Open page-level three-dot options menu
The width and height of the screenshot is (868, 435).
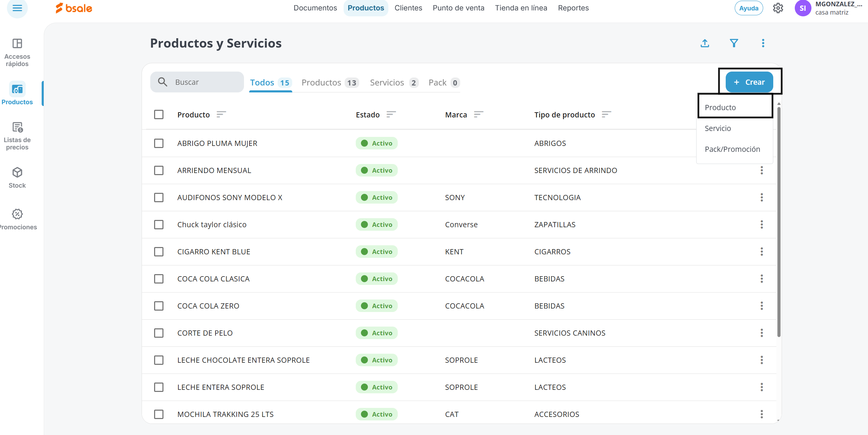[x=763, y=43]
